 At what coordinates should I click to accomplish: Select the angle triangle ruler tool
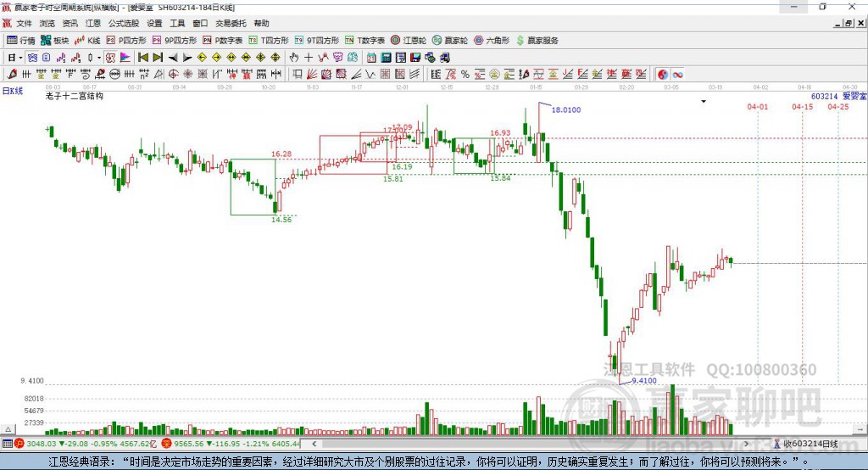click(159, 74)
